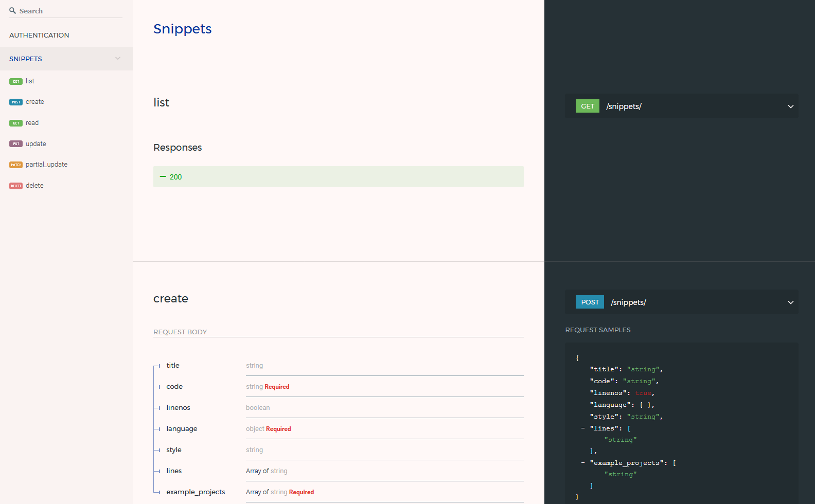Click the PATCH badge beside partial_update
This screenshot has width=815, height=504.
click(16, 165)
